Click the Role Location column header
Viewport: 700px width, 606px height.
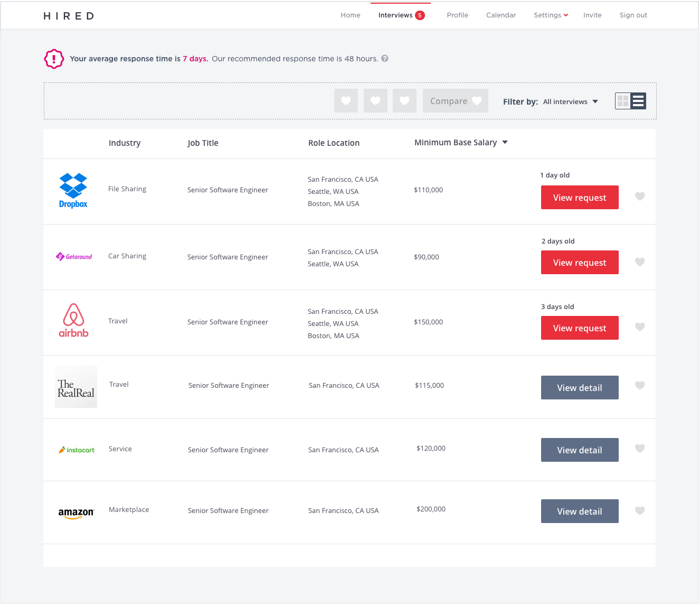point(334,143)
